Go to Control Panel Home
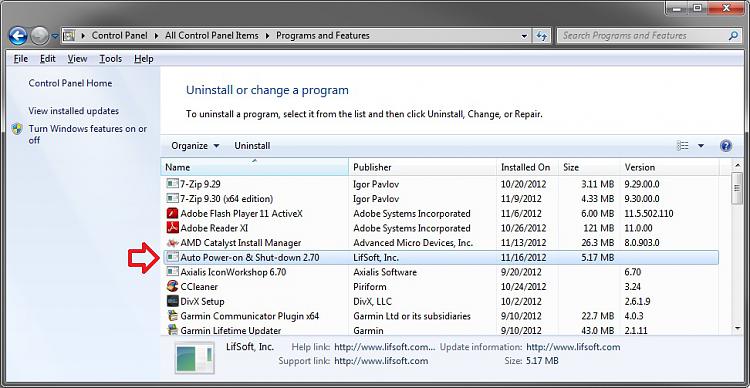The width and height of the screenshot is (750, 388). click(70, 83)
